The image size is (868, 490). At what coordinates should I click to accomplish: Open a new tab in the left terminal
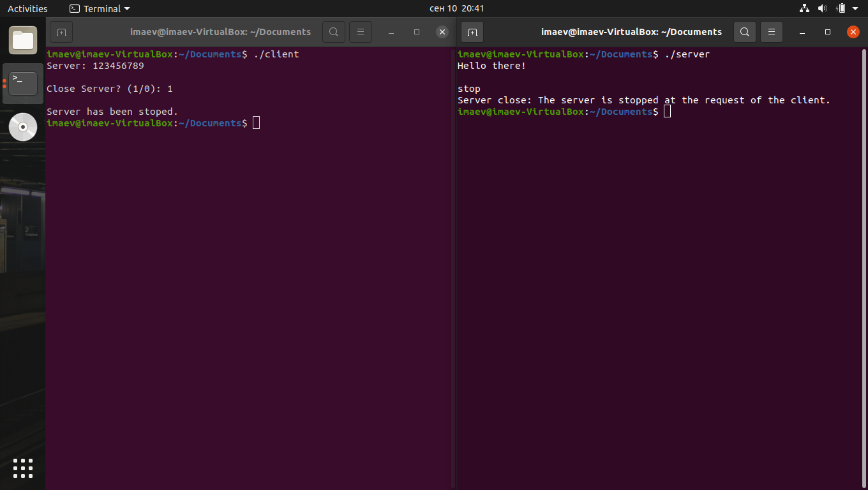(x=61, y=31)
